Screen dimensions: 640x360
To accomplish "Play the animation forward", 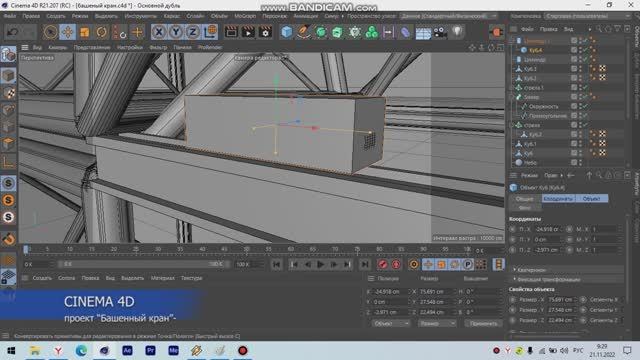I will coord(320,264).
